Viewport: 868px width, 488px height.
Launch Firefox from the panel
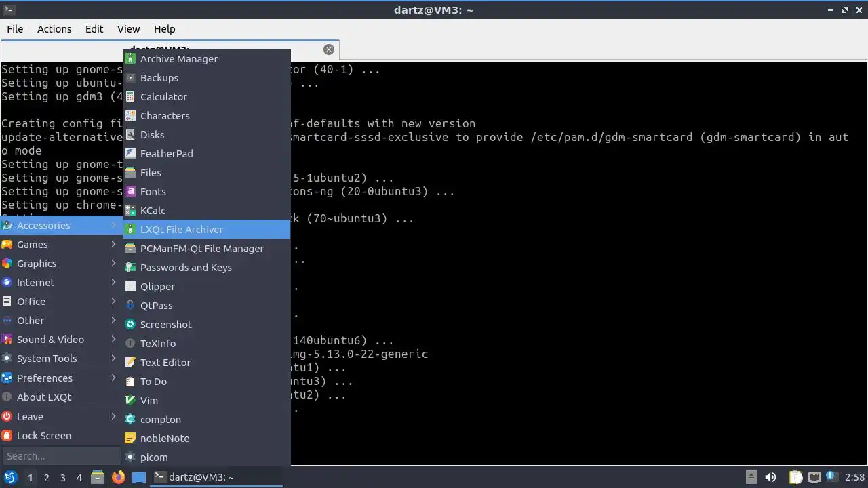[x=119, y=478]
